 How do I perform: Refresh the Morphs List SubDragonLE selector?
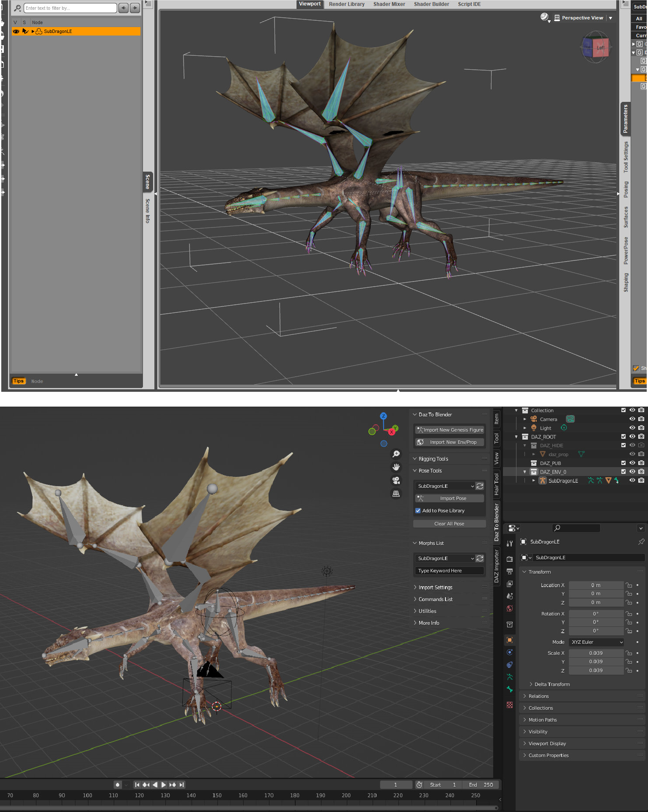click(480, 558)
